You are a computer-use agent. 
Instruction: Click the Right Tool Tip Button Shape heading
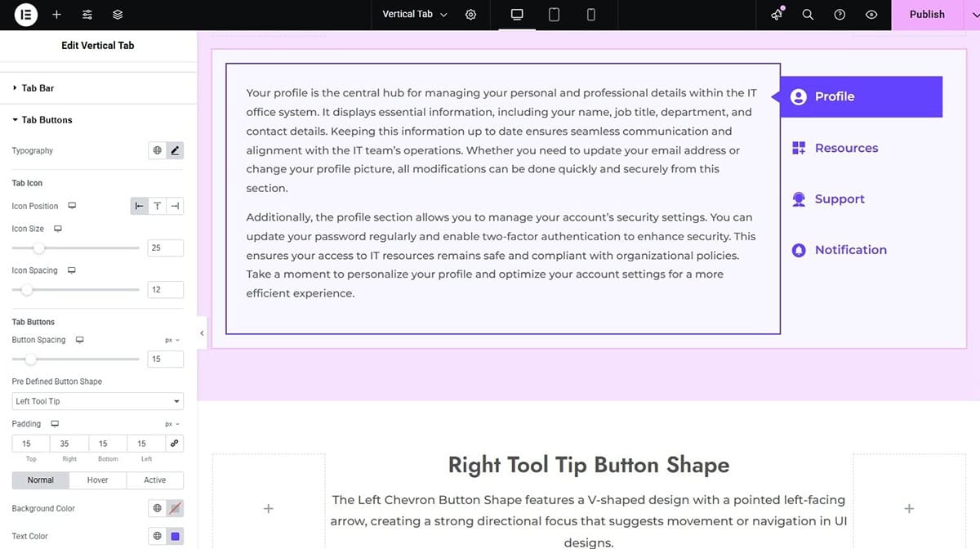[589, 466]
